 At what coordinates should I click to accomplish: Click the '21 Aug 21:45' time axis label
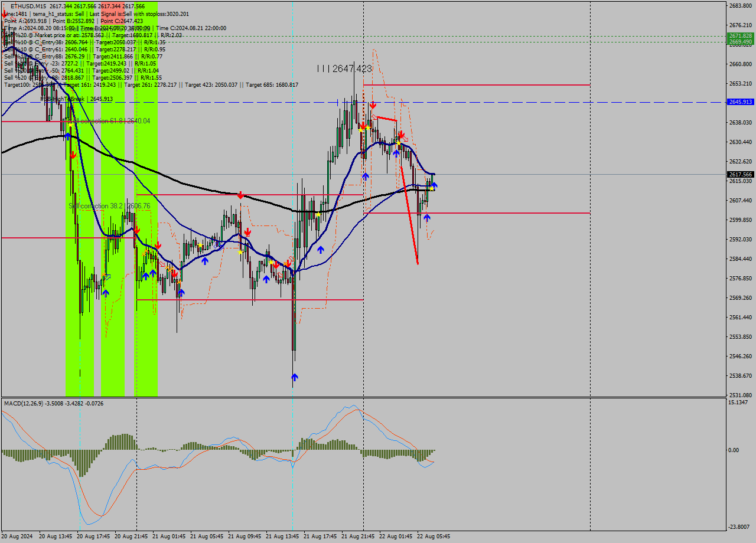pyautogui.click(x=357, y=537)
